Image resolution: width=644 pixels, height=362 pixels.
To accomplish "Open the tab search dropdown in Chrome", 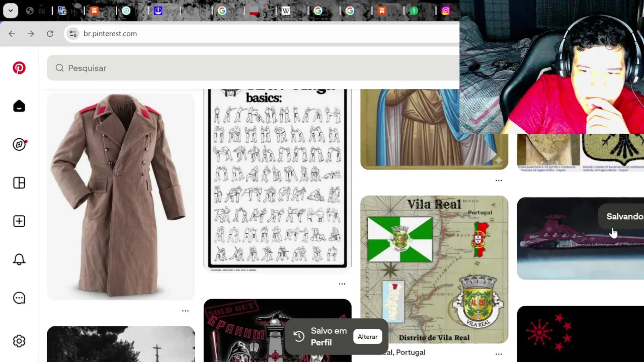I will pyautogui.click(x=11, y=11).
